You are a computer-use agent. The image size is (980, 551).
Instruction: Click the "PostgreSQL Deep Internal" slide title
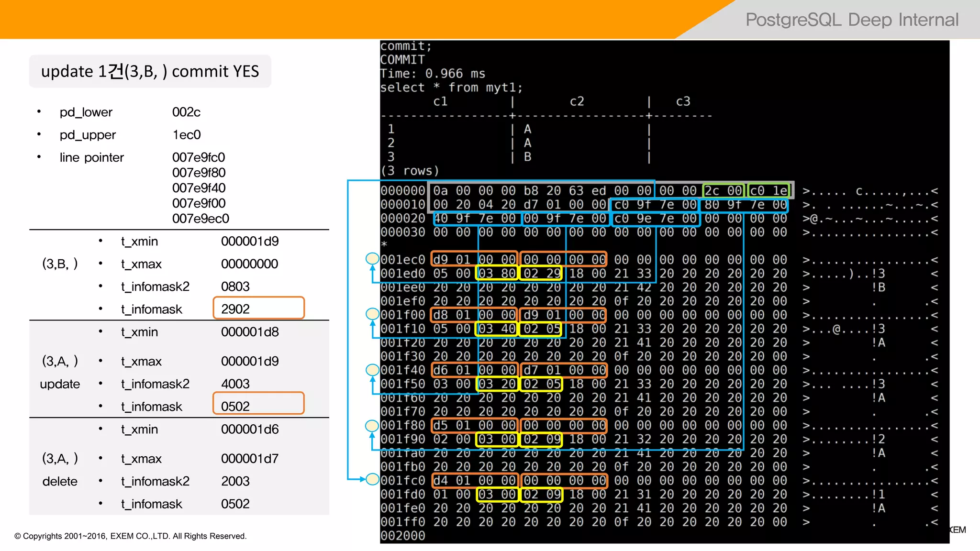point(852,20)
